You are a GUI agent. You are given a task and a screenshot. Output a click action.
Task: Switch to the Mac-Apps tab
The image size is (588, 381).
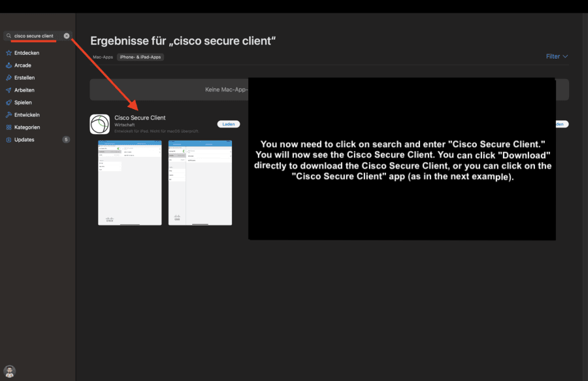103,57
